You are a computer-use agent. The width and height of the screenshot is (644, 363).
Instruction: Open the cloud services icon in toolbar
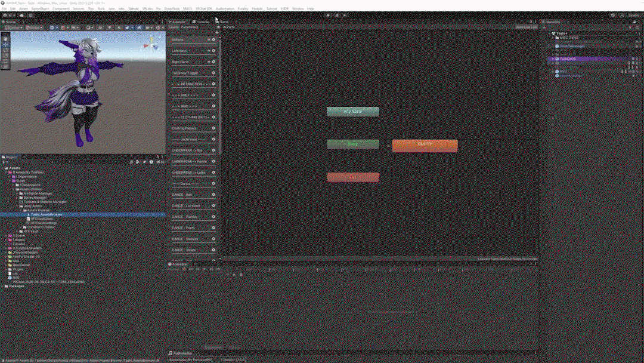pos(21,15)
